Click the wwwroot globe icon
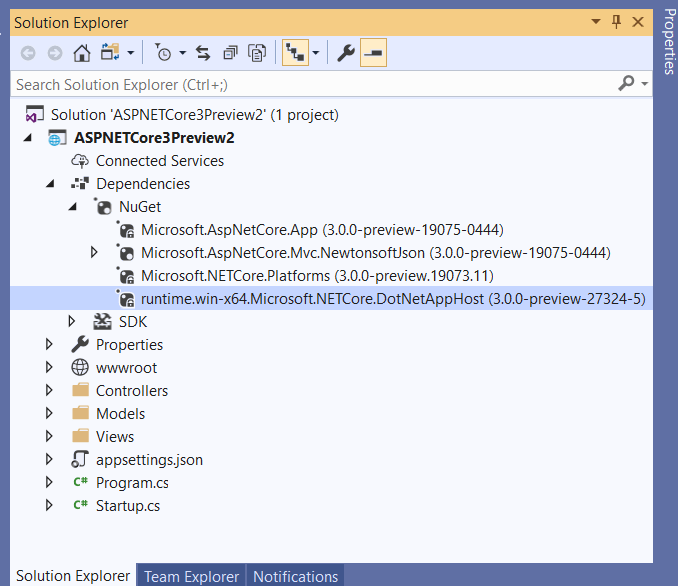The width and height of the screenshot is (678, 586). point(80,367)
